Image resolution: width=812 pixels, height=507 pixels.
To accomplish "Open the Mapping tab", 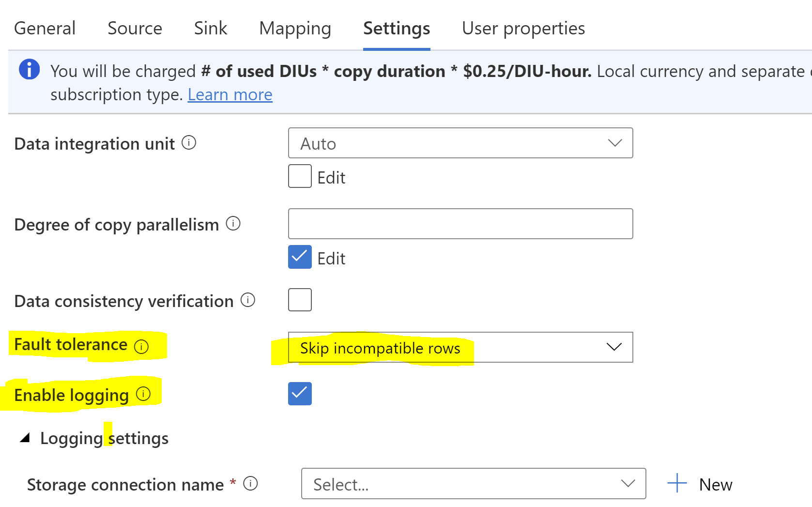I will [294, 28].
